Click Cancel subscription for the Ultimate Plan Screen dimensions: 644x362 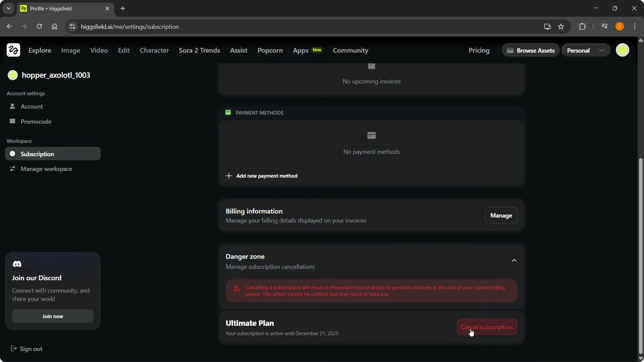point(487,327)
